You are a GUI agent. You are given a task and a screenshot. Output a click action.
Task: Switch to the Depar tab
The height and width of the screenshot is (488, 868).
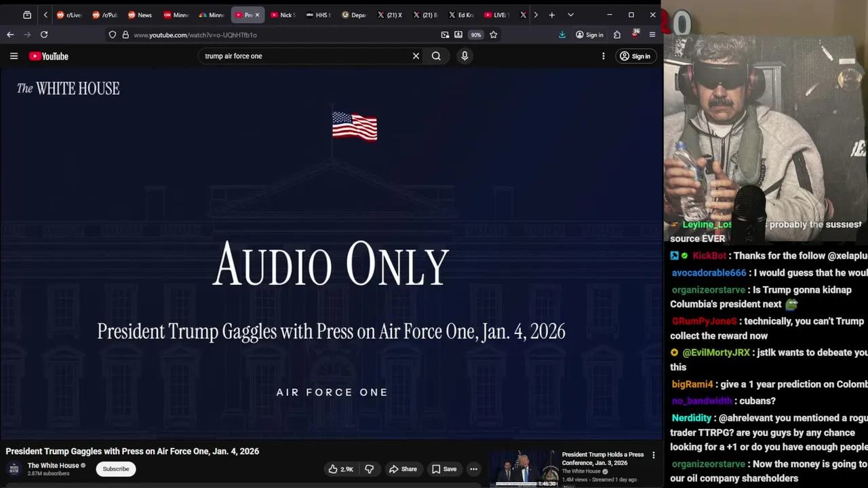(354, 15)
